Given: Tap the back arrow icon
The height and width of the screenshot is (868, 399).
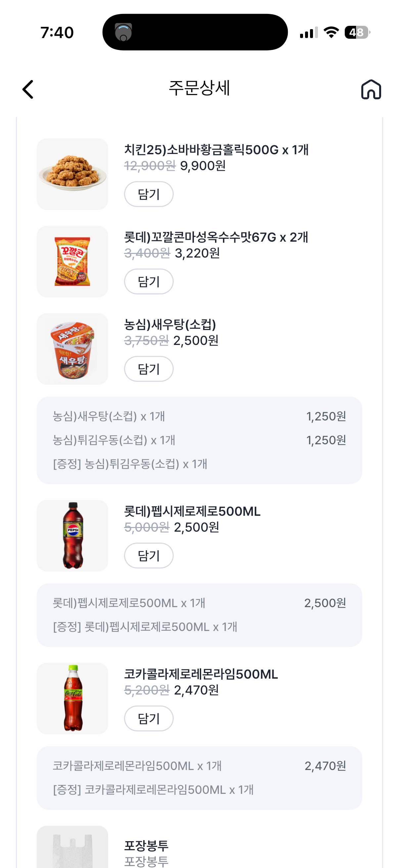Looking at the screenshot, I should coord(28,89).
